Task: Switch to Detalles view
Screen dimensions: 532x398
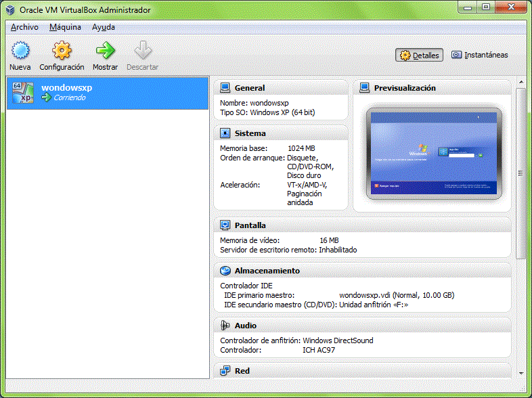Action: [420, 55]
